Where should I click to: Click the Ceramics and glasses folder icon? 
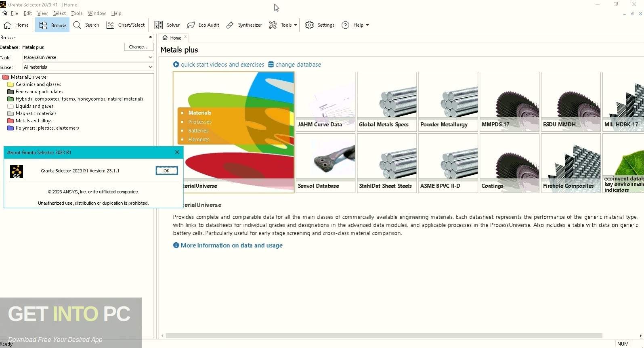(10, 84)
